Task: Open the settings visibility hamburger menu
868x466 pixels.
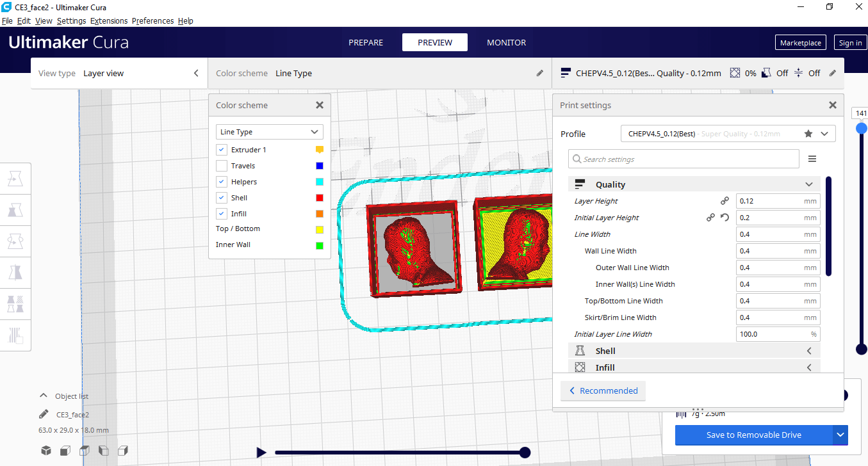Action: tap(812, 159)
